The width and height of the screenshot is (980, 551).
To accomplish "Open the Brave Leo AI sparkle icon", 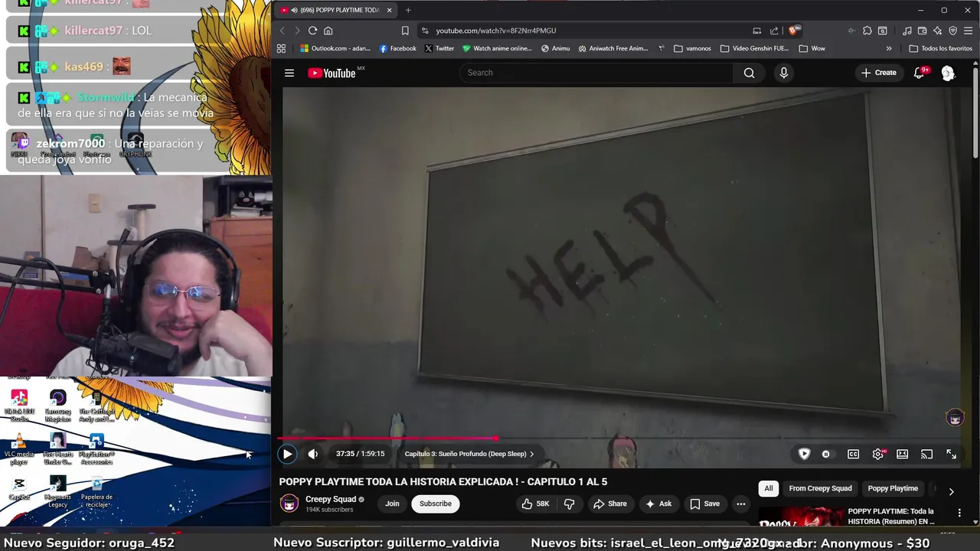I will (937, 31).
